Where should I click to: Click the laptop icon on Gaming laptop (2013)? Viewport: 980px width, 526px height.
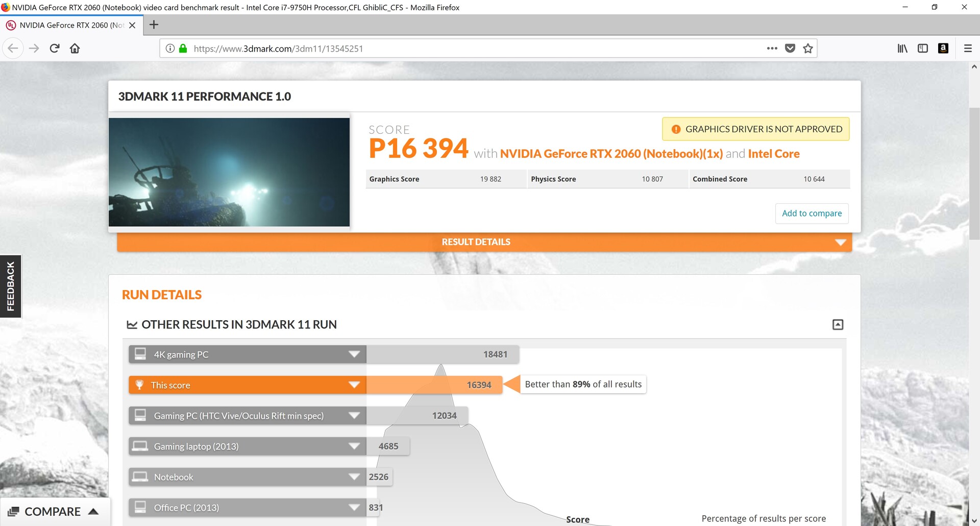click(x=140, y=446)
